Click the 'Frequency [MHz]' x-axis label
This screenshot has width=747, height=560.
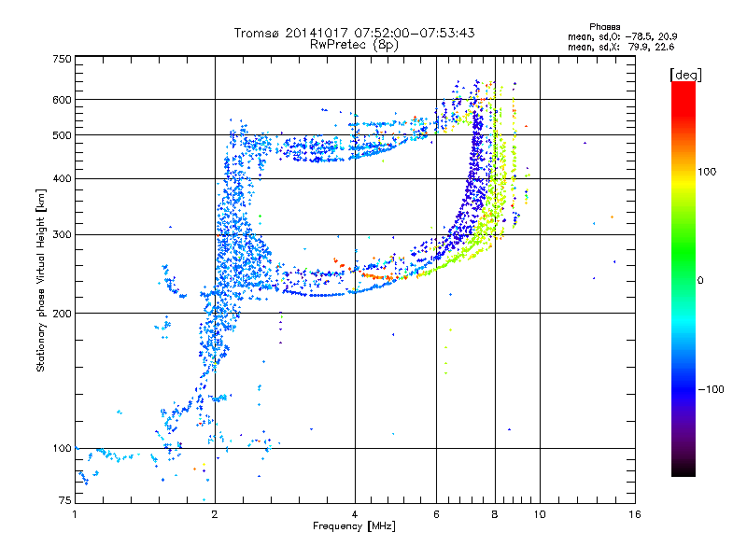[x=354, y=526]
